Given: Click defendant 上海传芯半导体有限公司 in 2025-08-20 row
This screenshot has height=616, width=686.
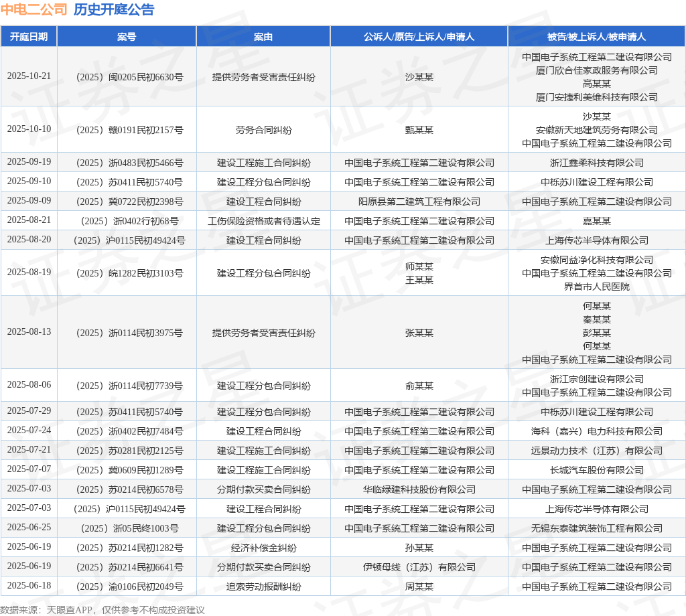Looking at the screenshot, I should pyautogui.click(x=597, y=240).
